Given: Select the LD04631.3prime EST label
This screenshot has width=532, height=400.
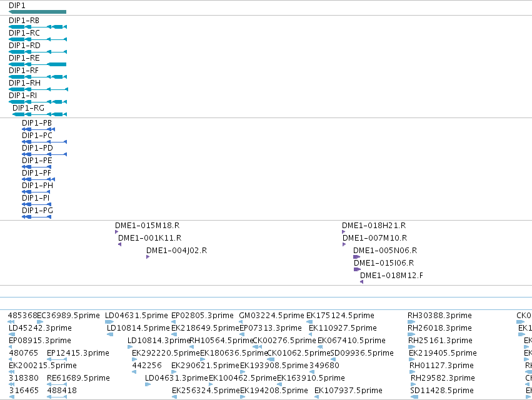Looking at the screenshot, I should click(x=176, y=378).
